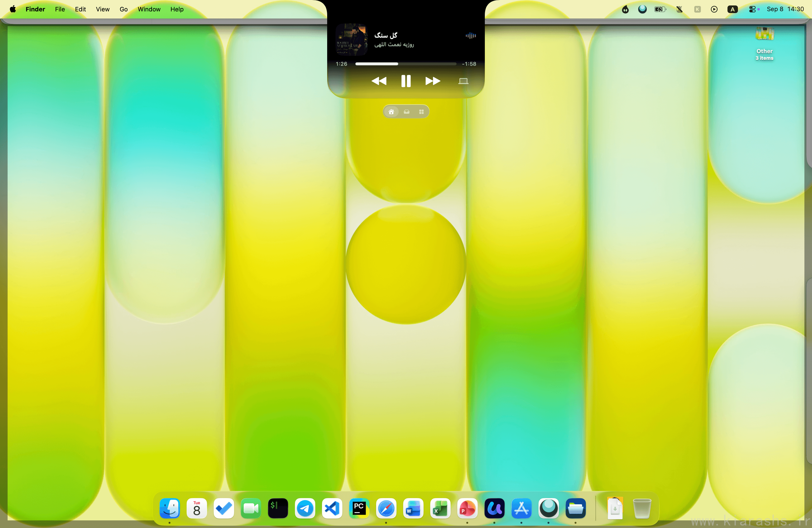
Task: Open the Now Playing menu bar icon
Action: coord(714,9)
